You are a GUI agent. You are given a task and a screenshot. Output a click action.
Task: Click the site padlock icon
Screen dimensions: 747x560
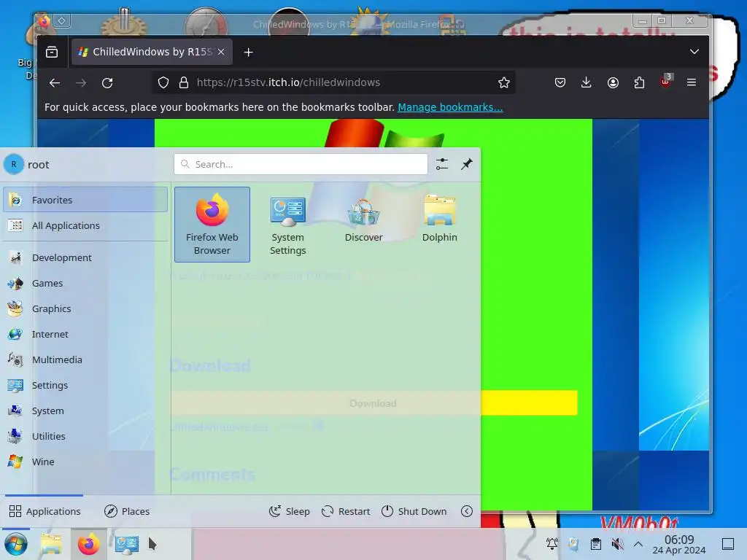click(184, 83)
